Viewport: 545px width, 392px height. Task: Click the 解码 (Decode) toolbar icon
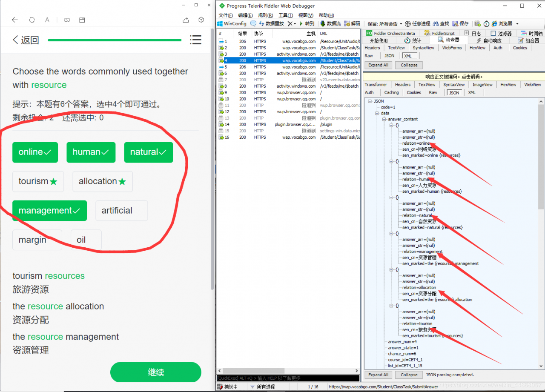(x=352, y=24)
